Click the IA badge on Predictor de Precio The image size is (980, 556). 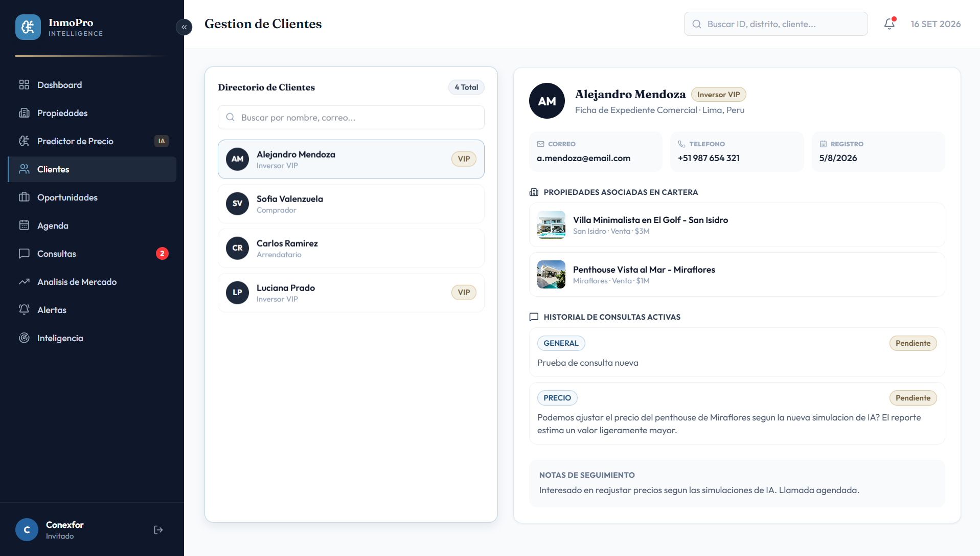[162, 141]
